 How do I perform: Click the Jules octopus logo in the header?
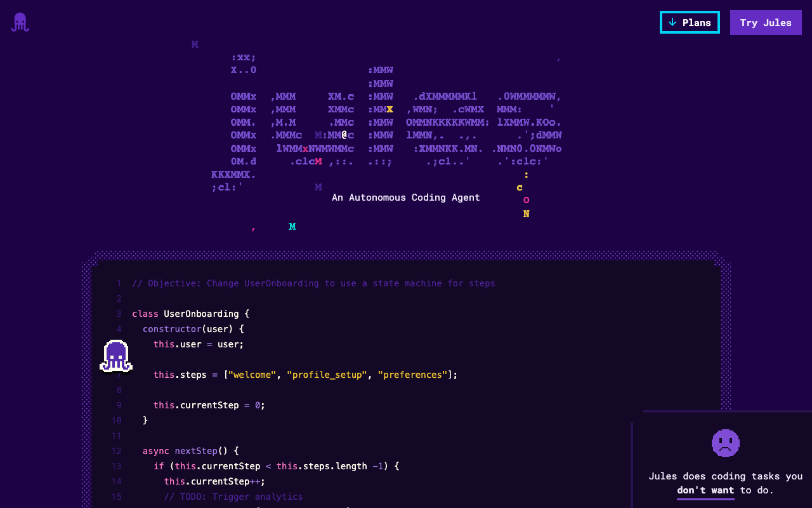coord(20,22)
